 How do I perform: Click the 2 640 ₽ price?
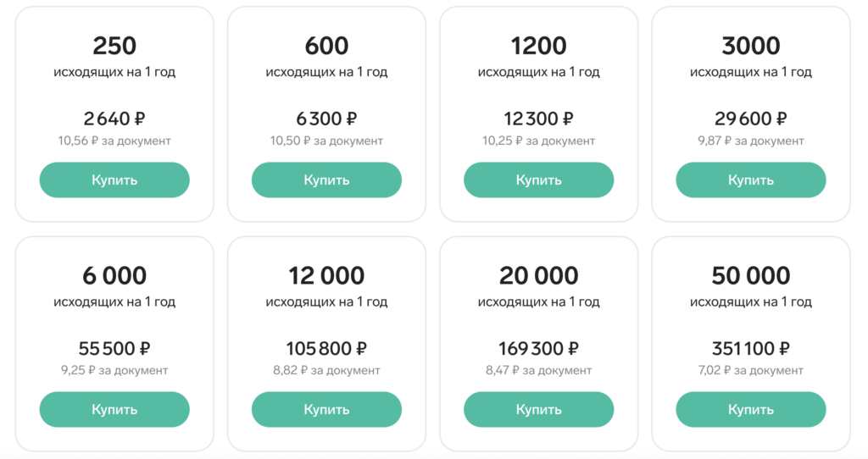114,119
